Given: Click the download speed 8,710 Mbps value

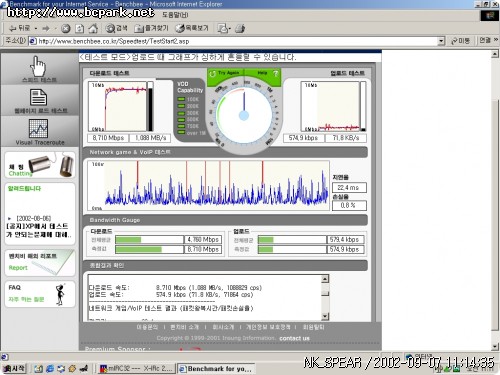Looking at the screenshot, I should (x=108, y=138).
